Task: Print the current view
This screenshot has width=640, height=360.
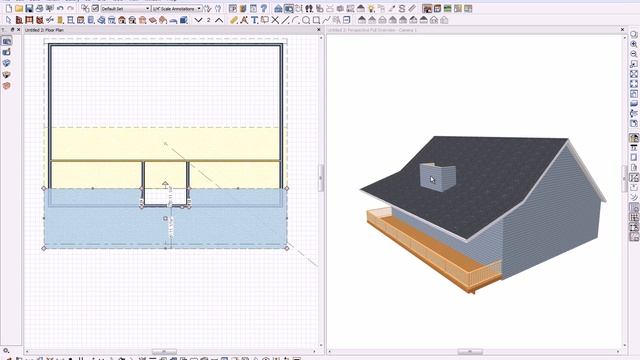Action: click(39, 9)
